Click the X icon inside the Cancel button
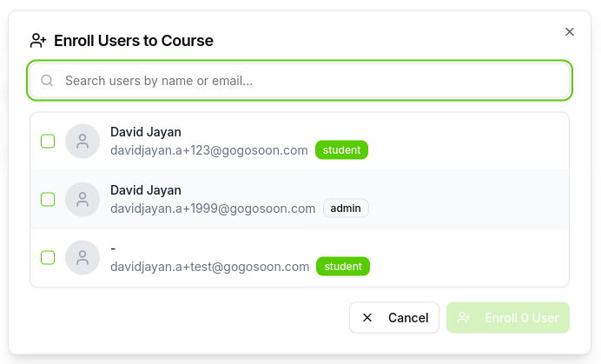The height and width of the screenshot is (364, 601). tap(367, 318)
